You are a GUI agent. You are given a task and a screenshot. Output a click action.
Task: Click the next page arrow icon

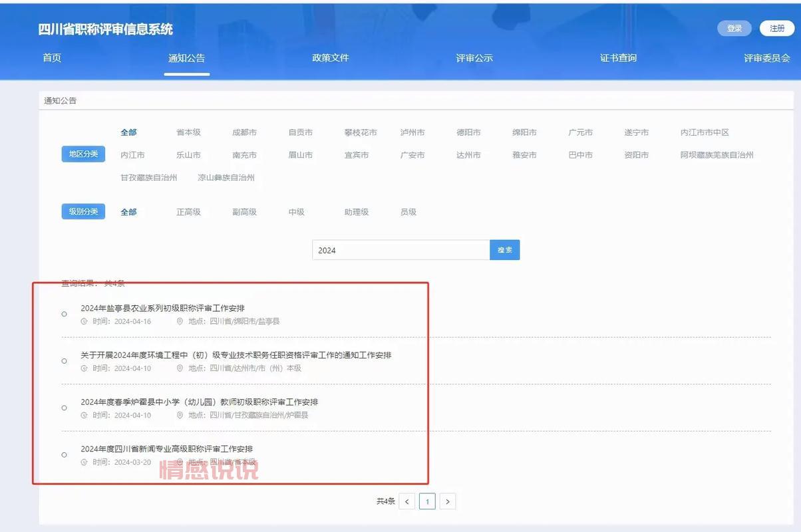tap(447, 501)
